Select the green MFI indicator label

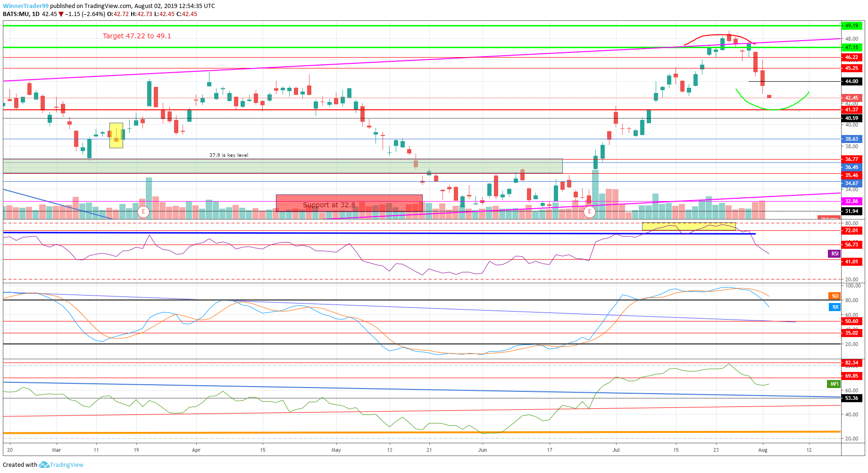pyautogui.click(x=834, y=384)
